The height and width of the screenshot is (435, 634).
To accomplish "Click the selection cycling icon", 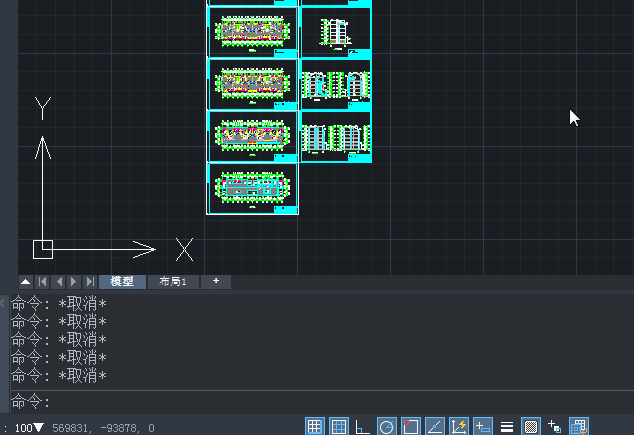I will 555,427.
